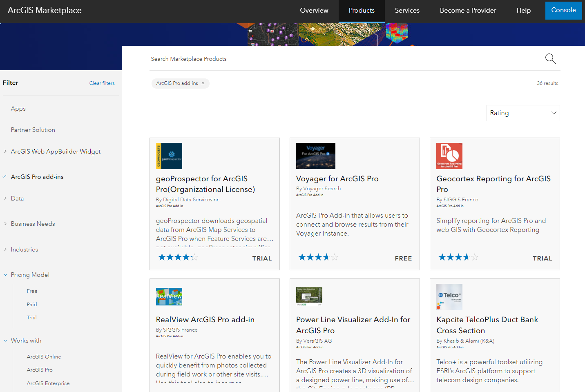Open geoProspector product logo thumbnail

click(169, 156)
